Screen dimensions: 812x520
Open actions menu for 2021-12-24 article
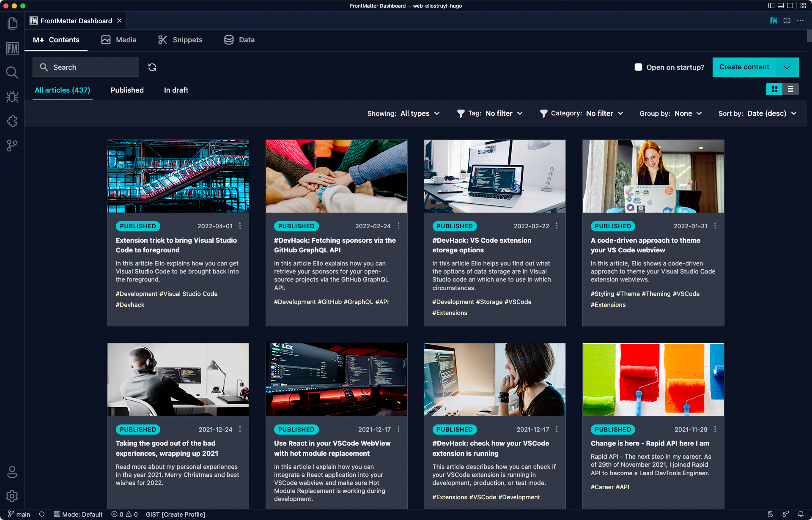tap(240, 429)
